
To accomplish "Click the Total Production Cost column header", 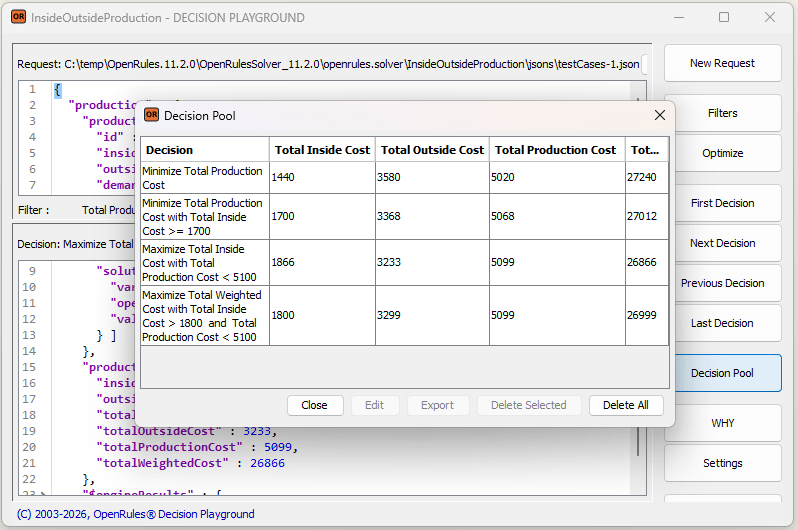I will [x=555, y=150].
